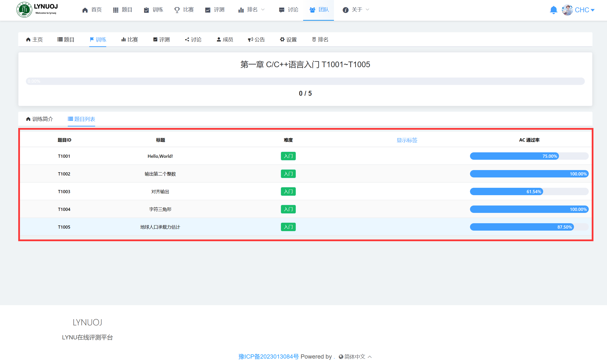607x364 pixels.
Task: Click the 0.00% training progress bar
Action: click(x=305, y=81)
